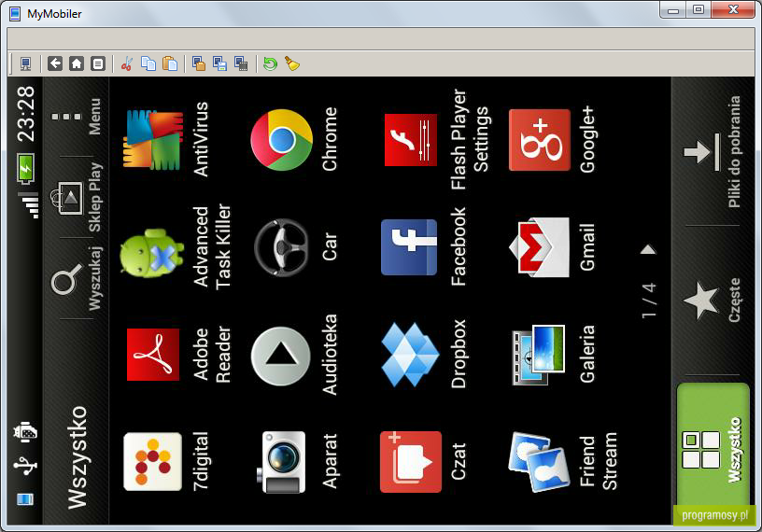Click the broom cleanup toolbar icon
Image resolution: width=762 pixels, height=532 pixels.
(292, 63)
